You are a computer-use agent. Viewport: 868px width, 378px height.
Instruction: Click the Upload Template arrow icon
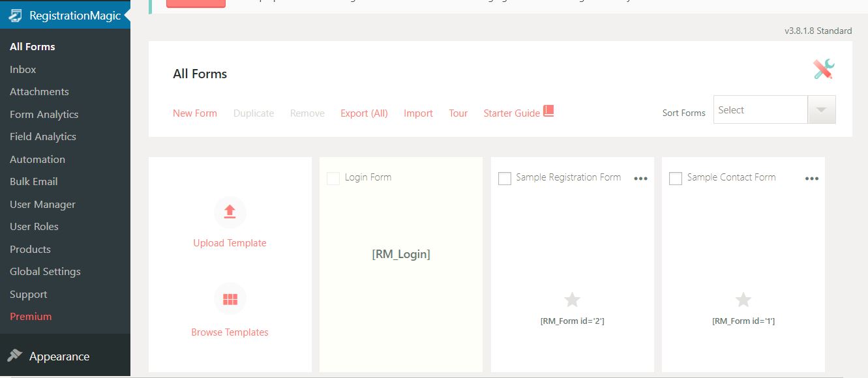click(230, 212)
